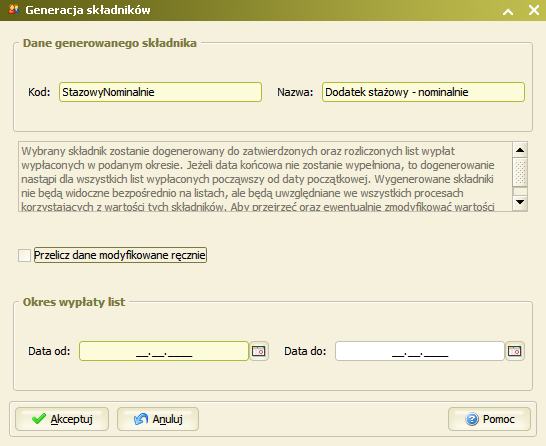Viewport: 546px width, 446px height.
Task: Click the 'Data do:' label
Action: point(305,351)
